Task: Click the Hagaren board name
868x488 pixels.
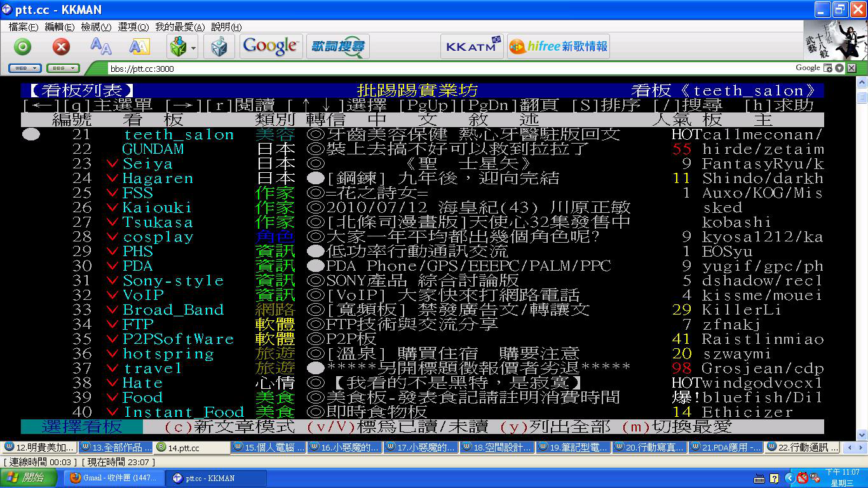Action: [x=158, y=179]
